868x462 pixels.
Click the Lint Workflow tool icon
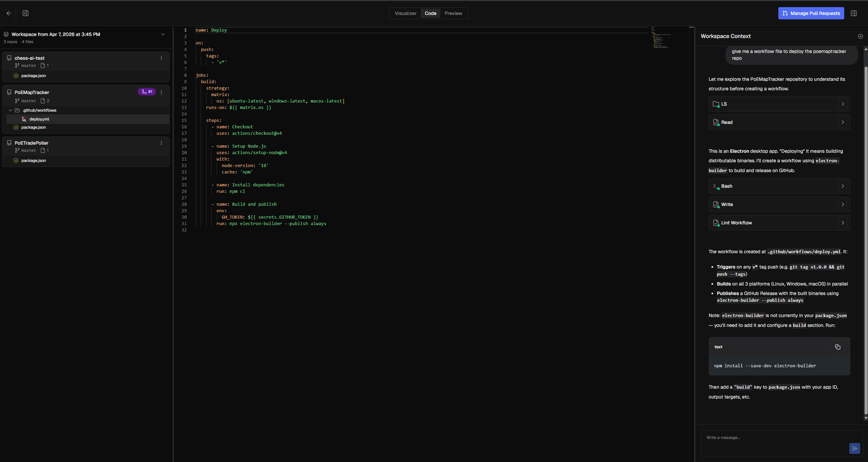716,223
